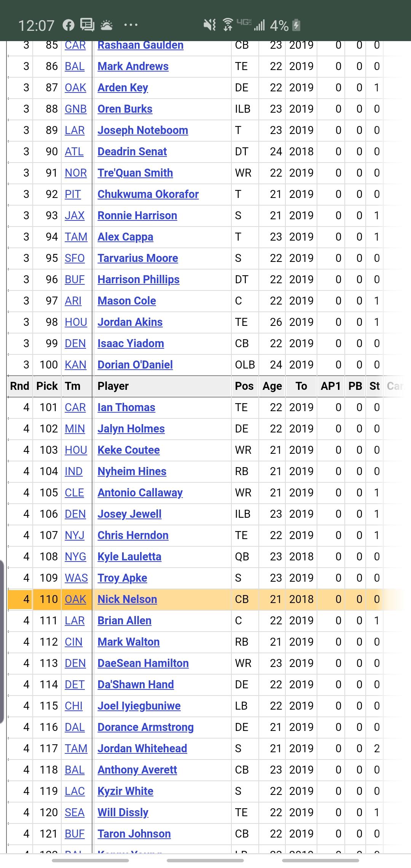The width and height of the screenshot is (411, 868).
Task: Tap the Facebook notification icon
Action: pos(68,26)
